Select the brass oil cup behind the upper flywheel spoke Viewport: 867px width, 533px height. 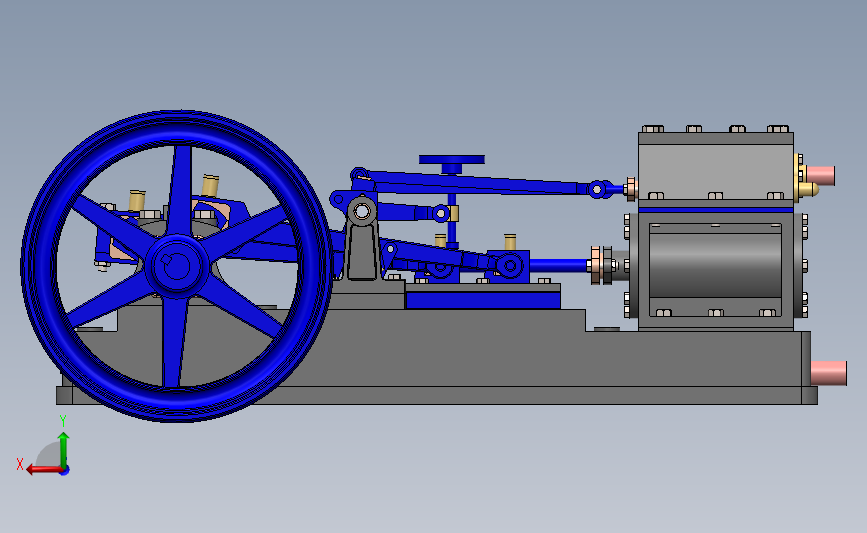pyautogui.click(x=210, y=185)
